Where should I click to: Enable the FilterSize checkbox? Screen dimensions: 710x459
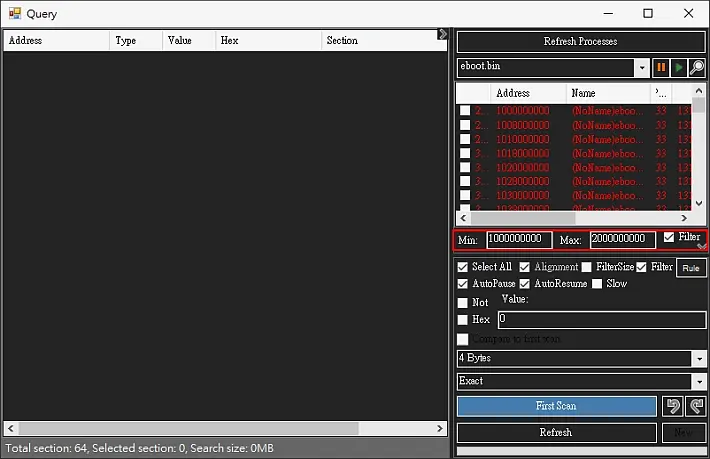tap(586, 267)
